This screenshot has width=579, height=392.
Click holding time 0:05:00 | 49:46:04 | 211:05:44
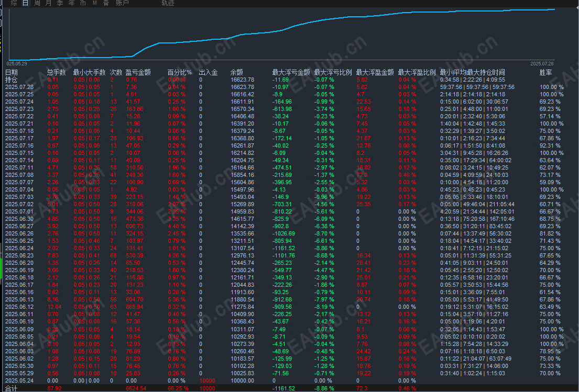477,204
